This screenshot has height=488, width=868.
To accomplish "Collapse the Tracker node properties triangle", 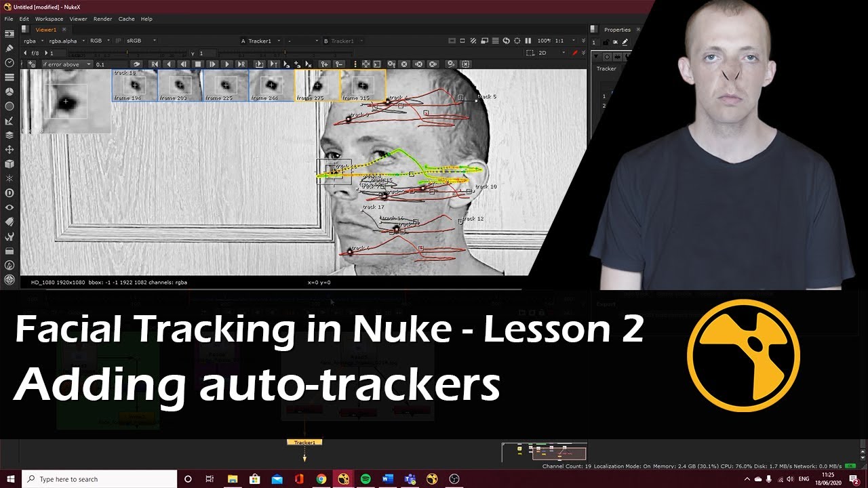I will point(596,56).
